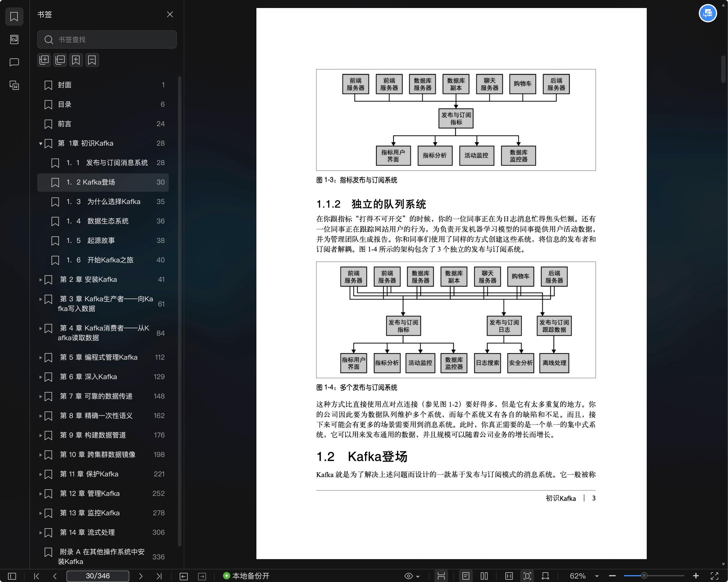Open 第14章 流式处理 bookmark
This screenshot has width=728, height=582.
103,533
